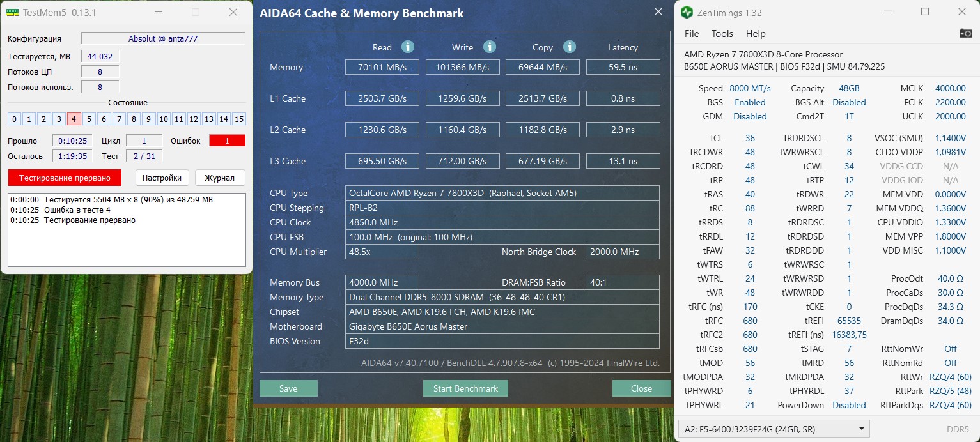Click the tREFI value 65535
Screen dimensions: 980x442
click(849, 321)
